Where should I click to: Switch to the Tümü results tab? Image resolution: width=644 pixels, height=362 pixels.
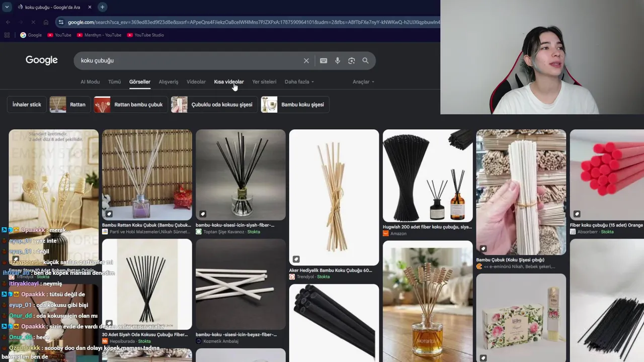point(115,82)
